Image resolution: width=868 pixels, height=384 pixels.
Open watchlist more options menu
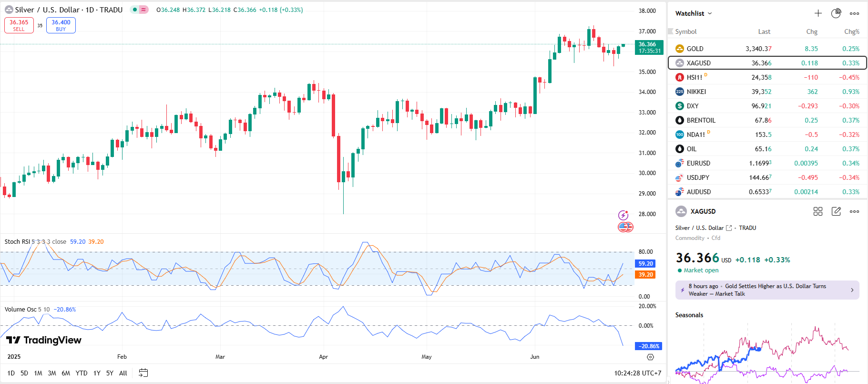click(854, 13)
